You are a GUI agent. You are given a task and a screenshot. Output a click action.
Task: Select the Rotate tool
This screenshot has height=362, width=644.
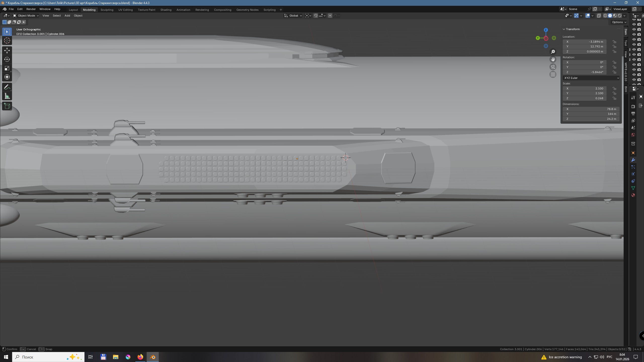coord(7,59)
